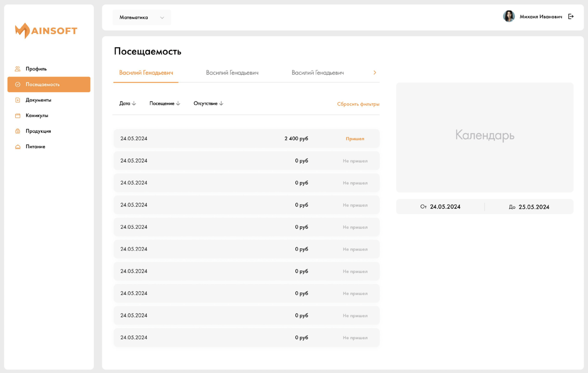The width and height of the screenshot is (588, 373).
Task: Switch to the second Василий Генадьевич tab
Action: click(x=232, y=73)
